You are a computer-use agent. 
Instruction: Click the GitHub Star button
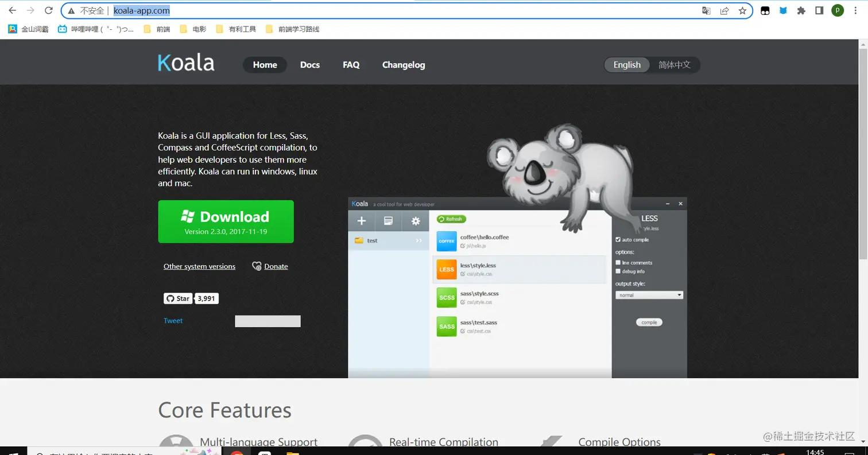tap(178, 298)
